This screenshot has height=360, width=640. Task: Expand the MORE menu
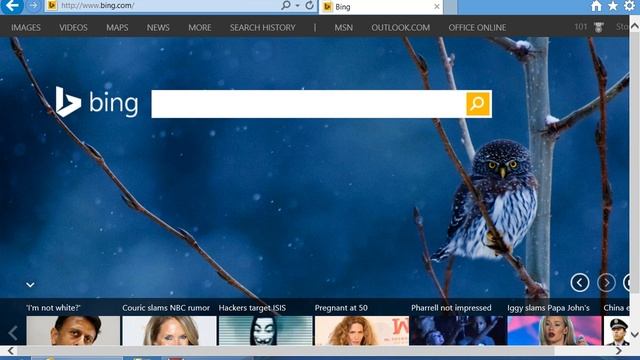pos(200,27)
